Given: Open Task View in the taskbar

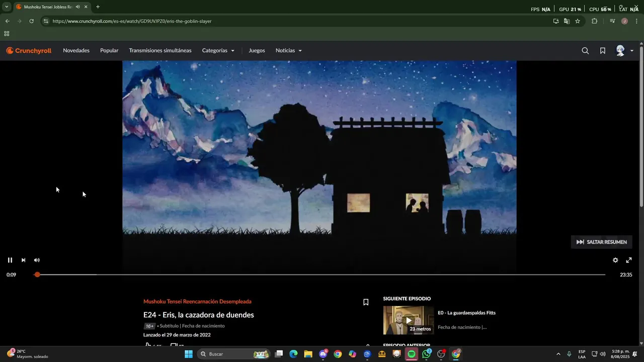Looking at the screenshot, I should [x=279, y=354].
